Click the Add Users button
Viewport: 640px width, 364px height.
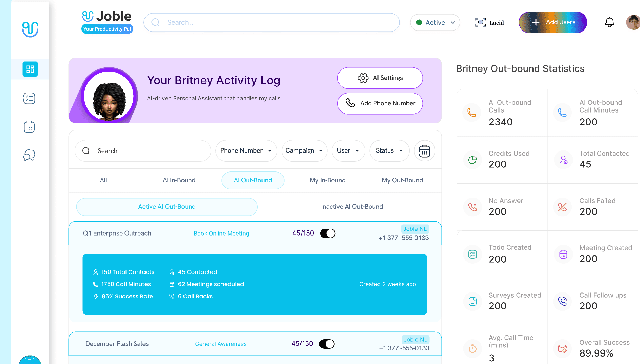[x=553, y=22]
